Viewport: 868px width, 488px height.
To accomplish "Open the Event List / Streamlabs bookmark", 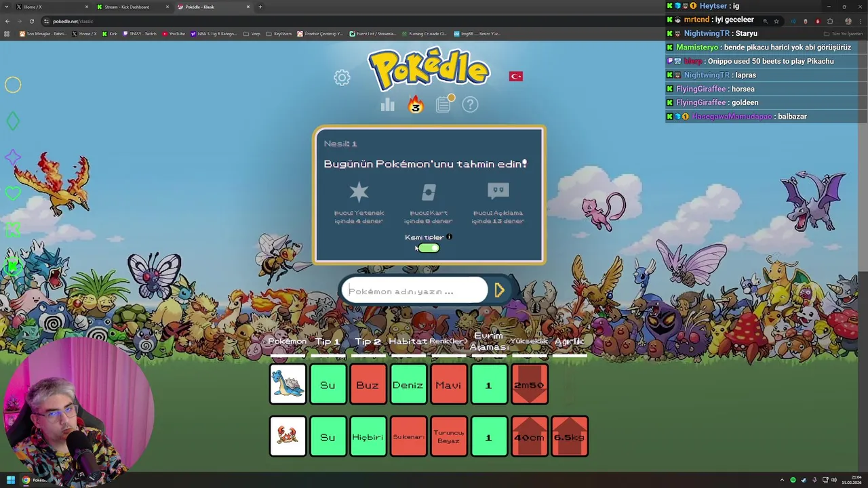I will click(373, 34).
